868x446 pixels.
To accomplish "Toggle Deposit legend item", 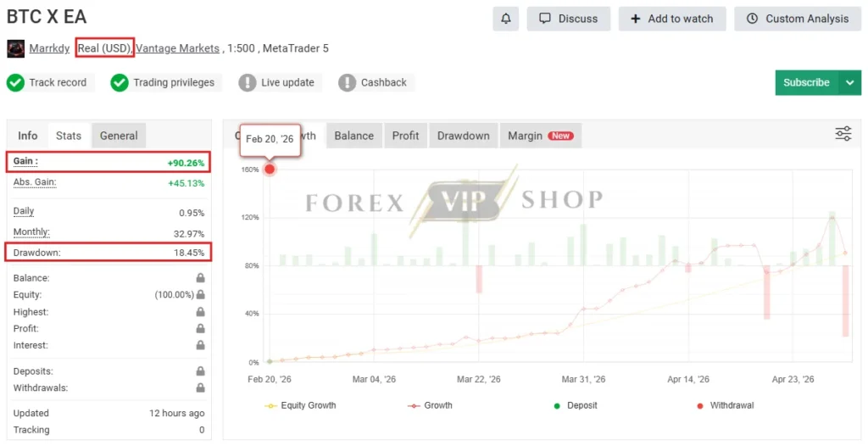I will click(576, 405).
